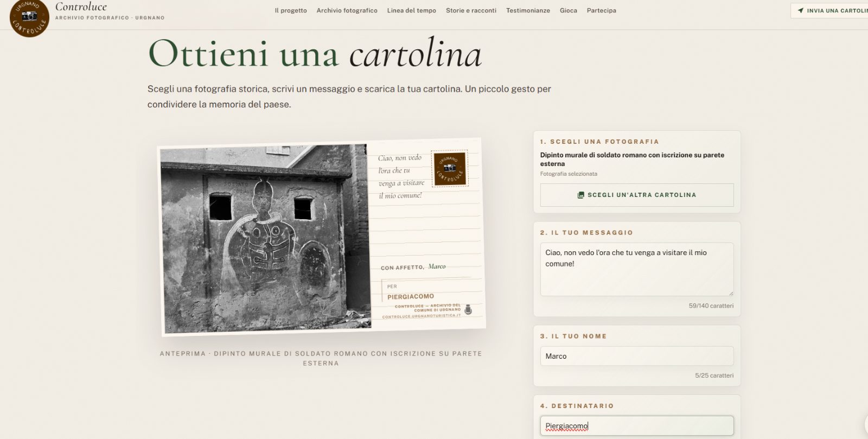868x439 pixels.
Task: Click the paper plane send icon
Action: point(800,10)
